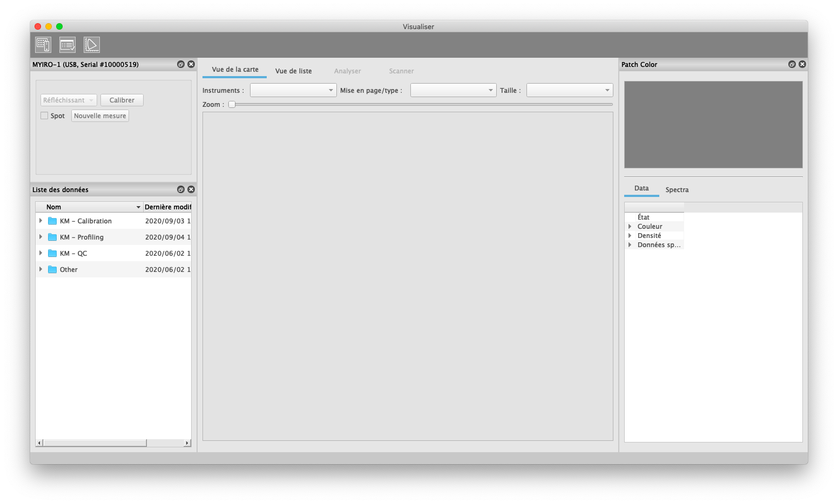
Task: Undock the MYIRO-1 instrument panel
Action: pos(181,64)
